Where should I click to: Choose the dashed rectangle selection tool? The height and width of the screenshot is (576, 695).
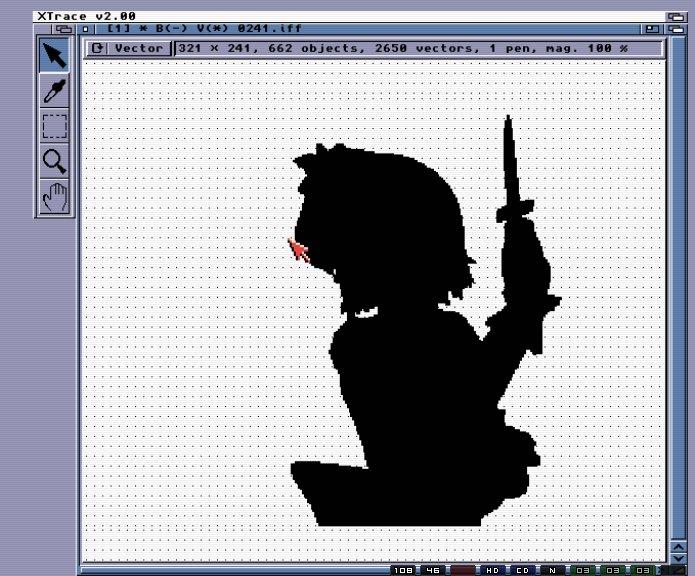pos(54,126)
